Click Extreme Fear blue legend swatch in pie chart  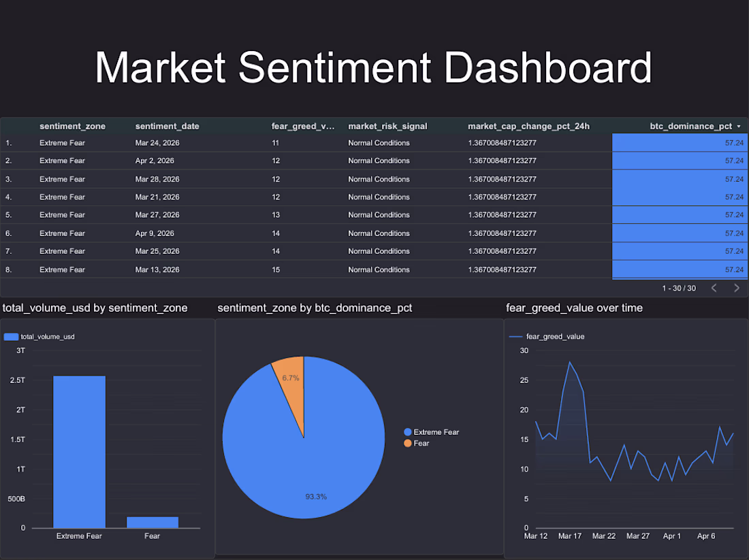click(407, 432)
